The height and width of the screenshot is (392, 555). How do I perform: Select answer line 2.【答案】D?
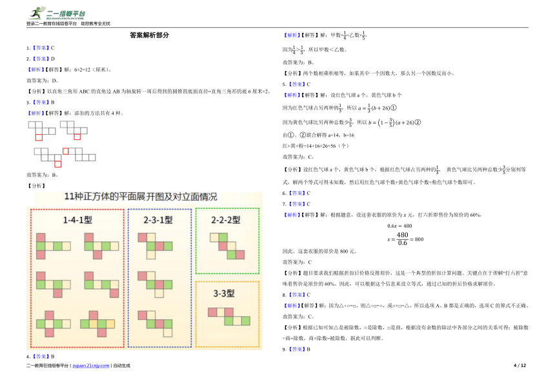41,59
